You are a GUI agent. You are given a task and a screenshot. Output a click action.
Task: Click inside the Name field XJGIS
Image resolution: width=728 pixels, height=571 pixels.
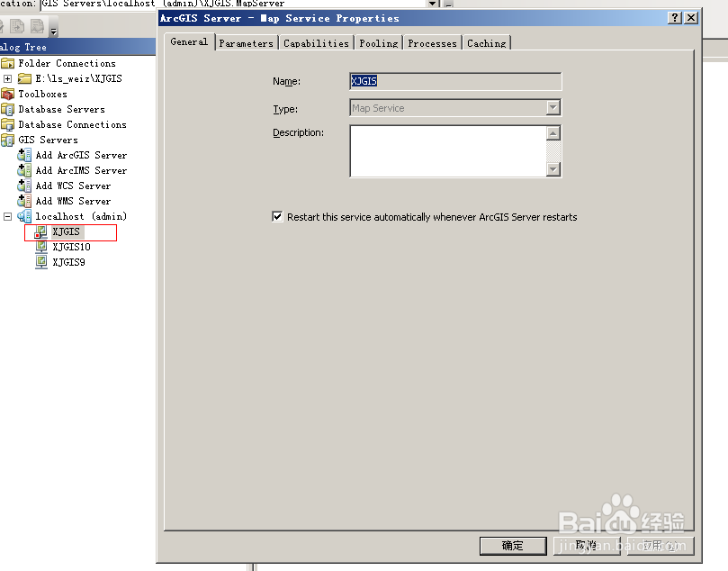pyautogui.click(x=455, y=81)
